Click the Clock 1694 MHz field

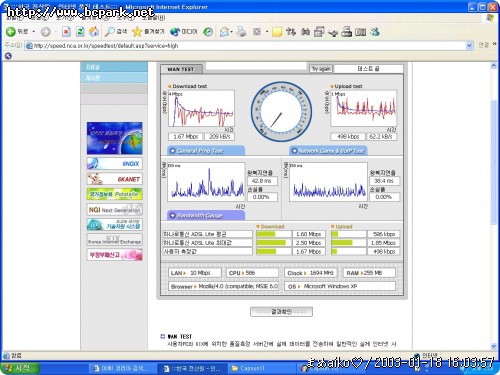click(310, 273)
